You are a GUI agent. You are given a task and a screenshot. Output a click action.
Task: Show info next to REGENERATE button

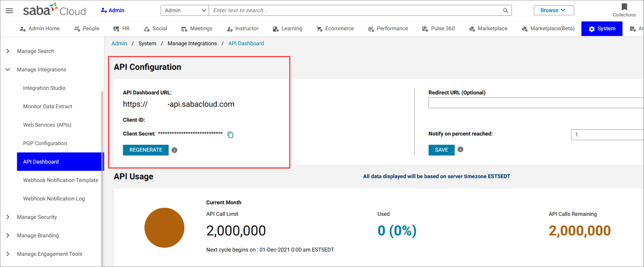coord(174,150)
